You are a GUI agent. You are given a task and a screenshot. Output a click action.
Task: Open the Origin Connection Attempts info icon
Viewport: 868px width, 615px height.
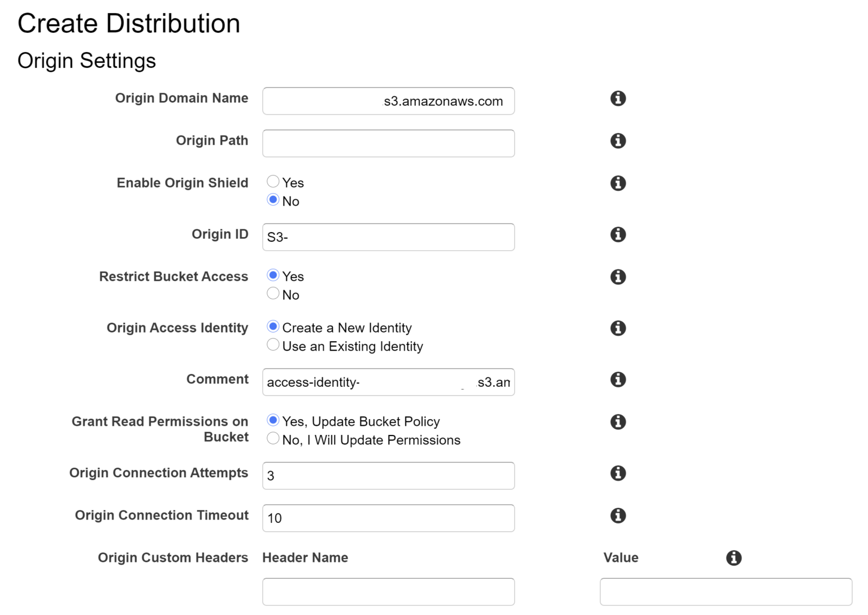pyautogui.click(x=618, y=473)
